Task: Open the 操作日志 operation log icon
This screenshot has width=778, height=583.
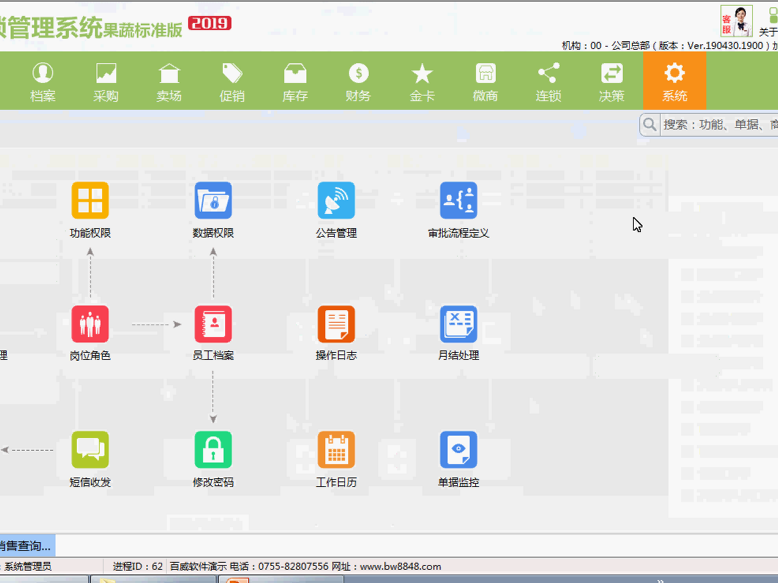Action: coord(336,324)
